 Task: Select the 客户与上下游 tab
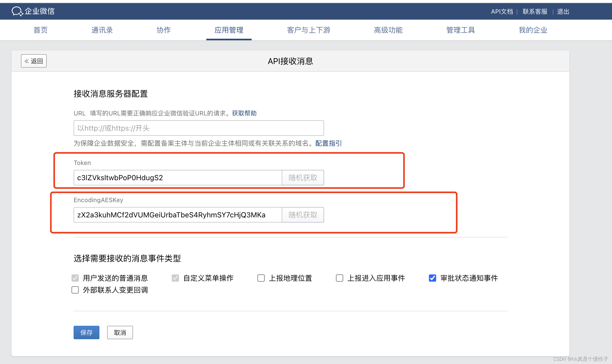point(309,30)
